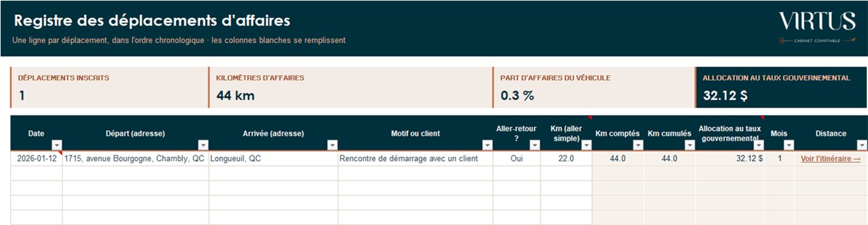Click the Déplacements inscrits summary card

click(109, 87)
